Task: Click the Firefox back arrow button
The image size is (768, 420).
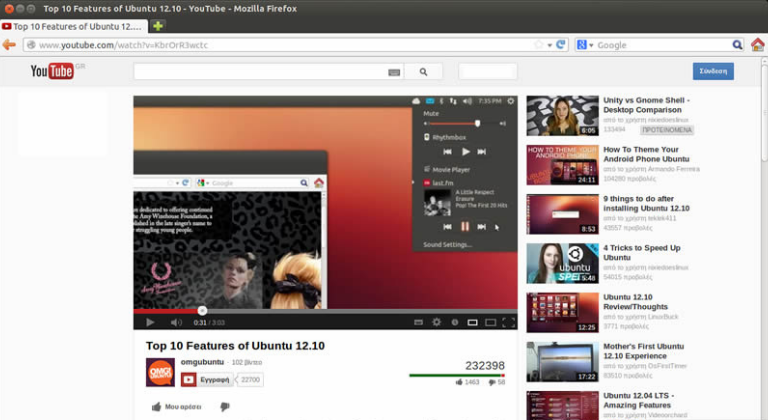Action: click(9, 45)
